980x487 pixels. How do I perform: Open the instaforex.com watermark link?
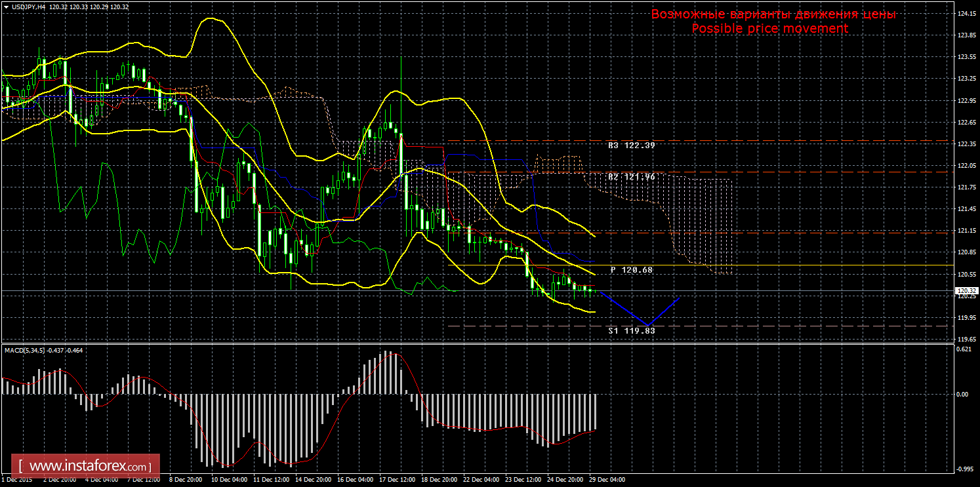89,467
